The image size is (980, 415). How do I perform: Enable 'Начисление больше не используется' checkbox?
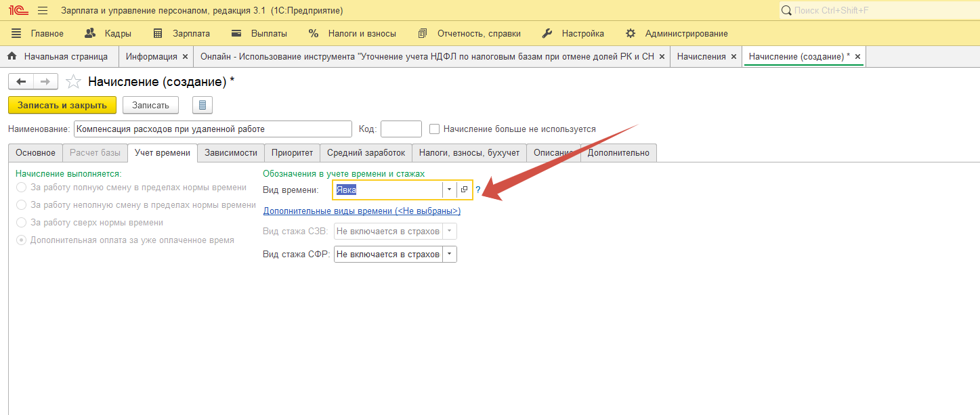(435, 129)
